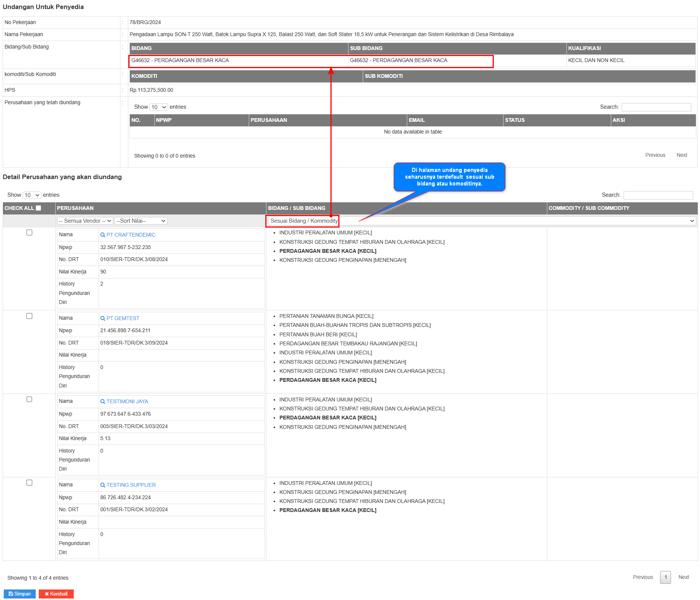Viewport: 700px width, 600px height.
Task: Click the Kembali button
Action: [x=56, y=594]
